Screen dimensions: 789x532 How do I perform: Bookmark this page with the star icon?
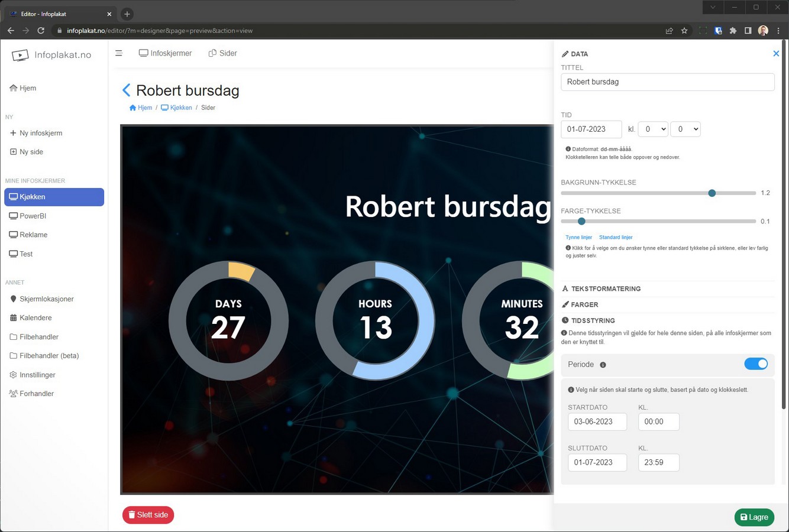point(684,31)
